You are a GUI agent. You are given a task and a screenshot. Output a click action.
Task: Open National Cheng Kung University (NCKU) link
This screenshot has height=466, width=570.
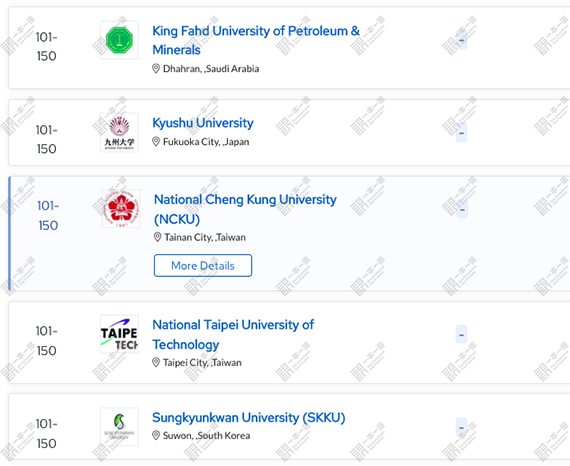pos(245,209)
